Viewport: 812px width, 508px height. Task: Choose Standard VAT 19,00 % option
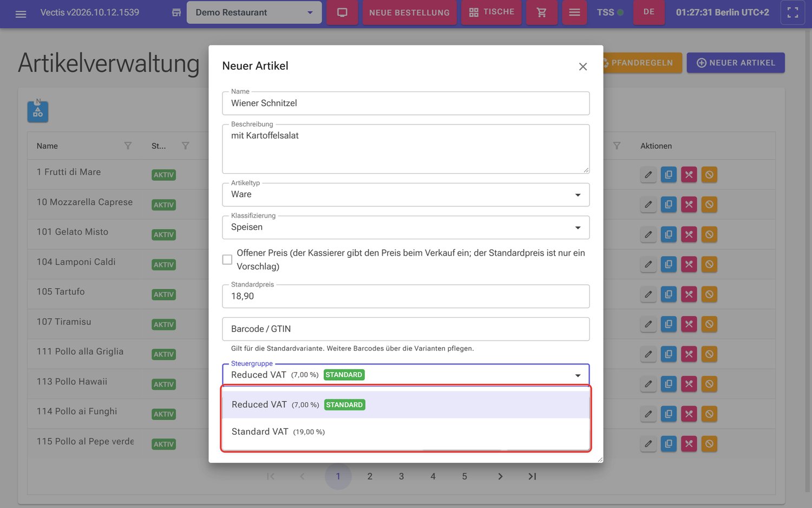pyautogui.click(x=405, y=432)
